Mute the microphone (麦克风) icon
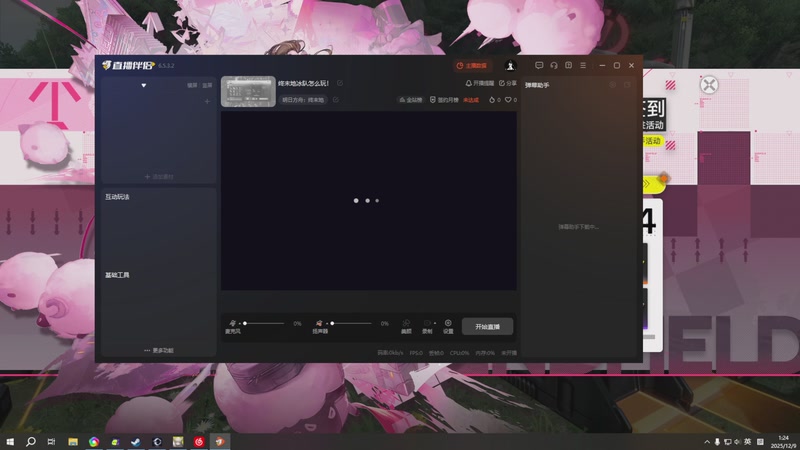 point(233,323)
